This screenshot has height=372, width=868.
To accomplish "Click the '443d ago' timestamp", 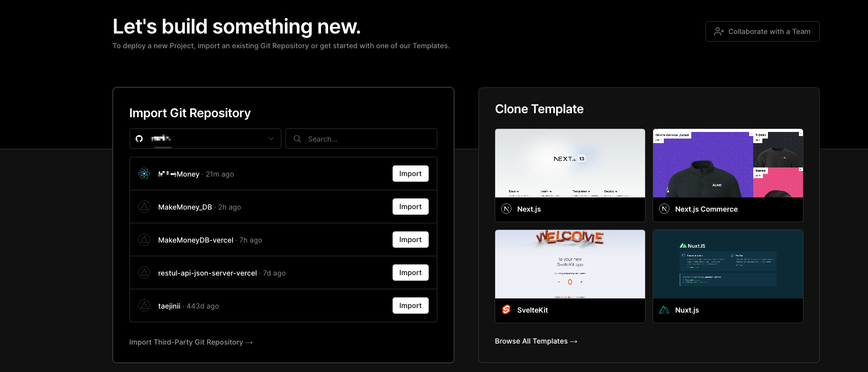I will pos(203,306).
